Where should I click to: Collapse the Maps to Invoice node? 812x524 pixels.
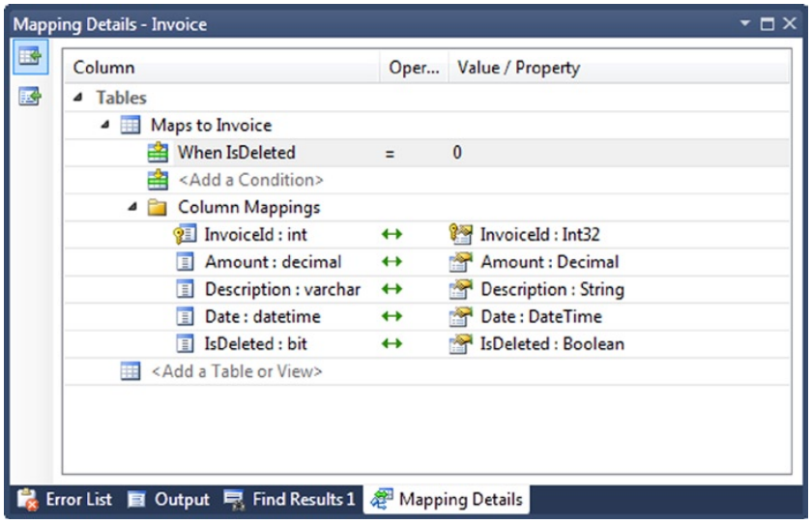tap(105, 125)
